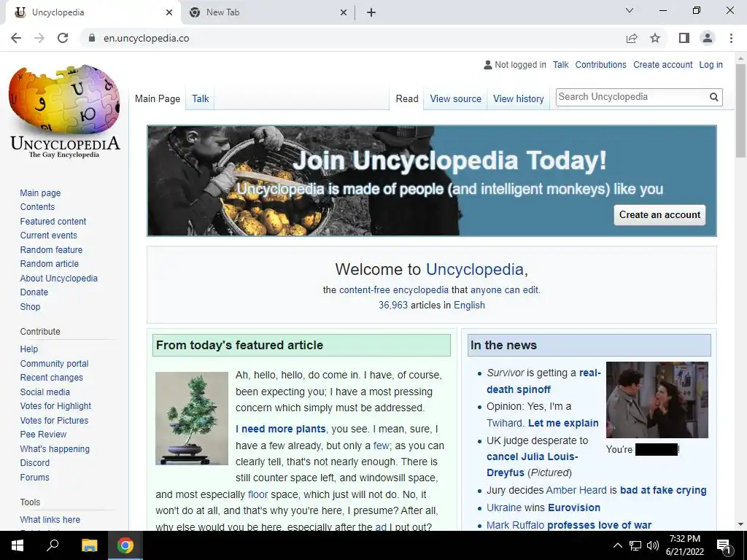Close the Uncyclopedia tab
Image resolution: width=747 pixels, height=560 pixels.
[169, 12]
